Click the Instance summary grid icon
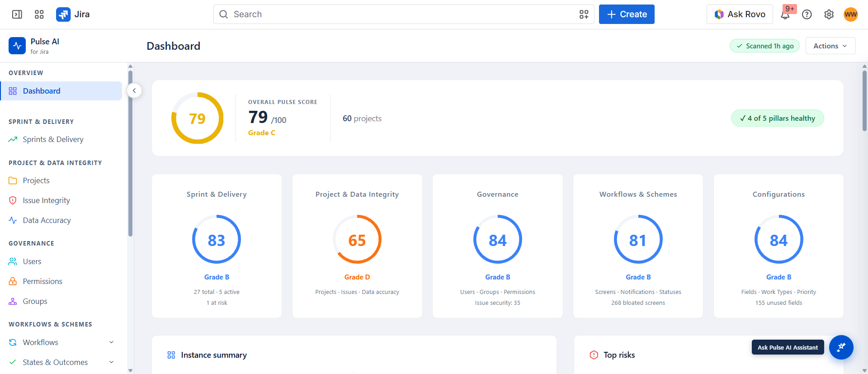This screenshot has width=868, height=374. tap(171, 355)
